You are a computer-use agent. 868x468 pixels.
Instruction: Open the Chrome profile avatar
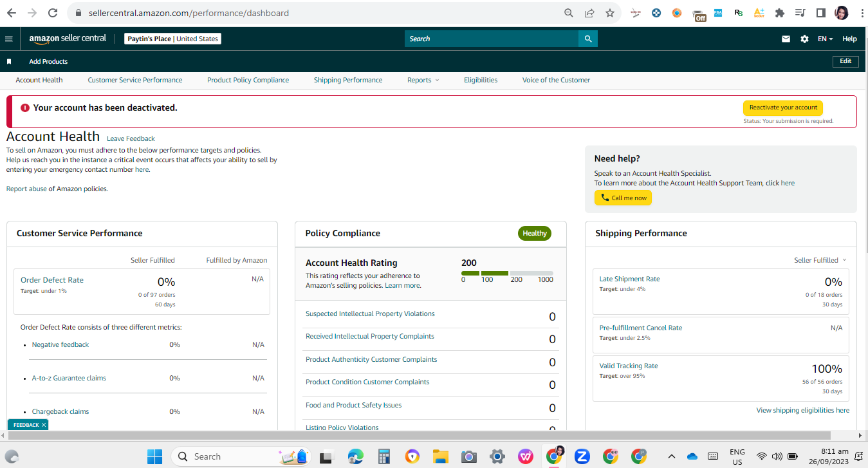(x=841, y=13)
